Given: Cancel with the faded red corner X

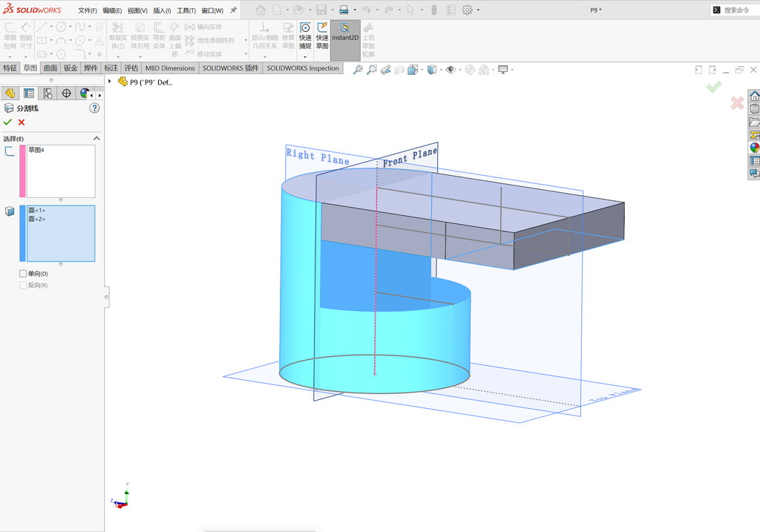Looking at the screenshot, I should 737,102.
